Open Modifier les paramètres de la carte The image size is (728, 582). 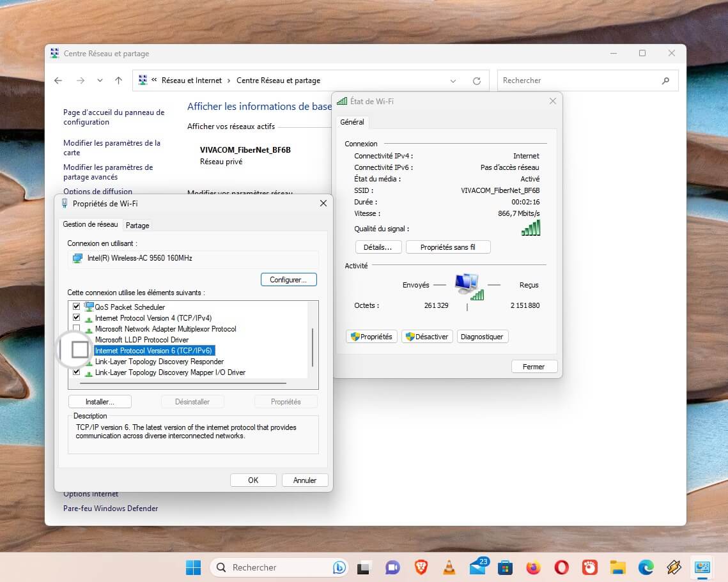point(111,148)
